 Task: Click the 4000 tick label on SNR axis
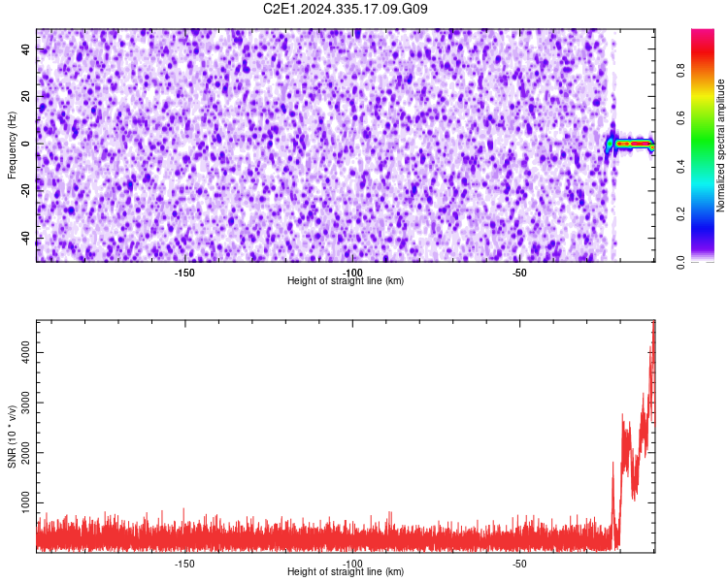[26, 352]
